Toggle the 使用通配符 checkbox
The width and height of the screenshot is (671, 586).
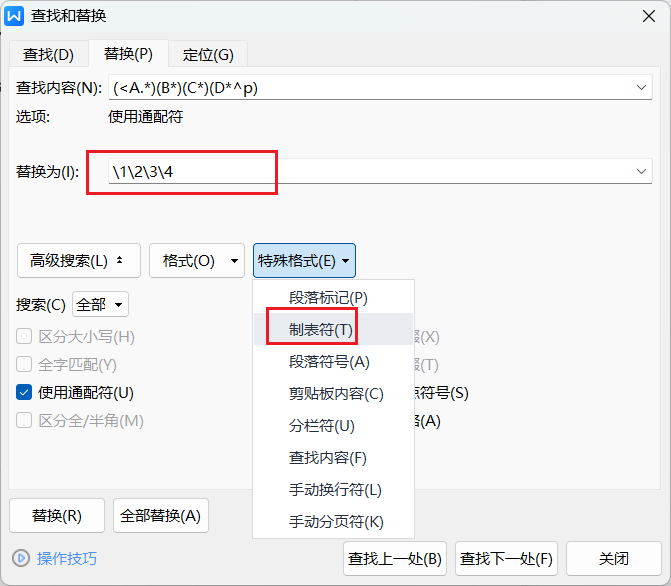coord(25,393)
